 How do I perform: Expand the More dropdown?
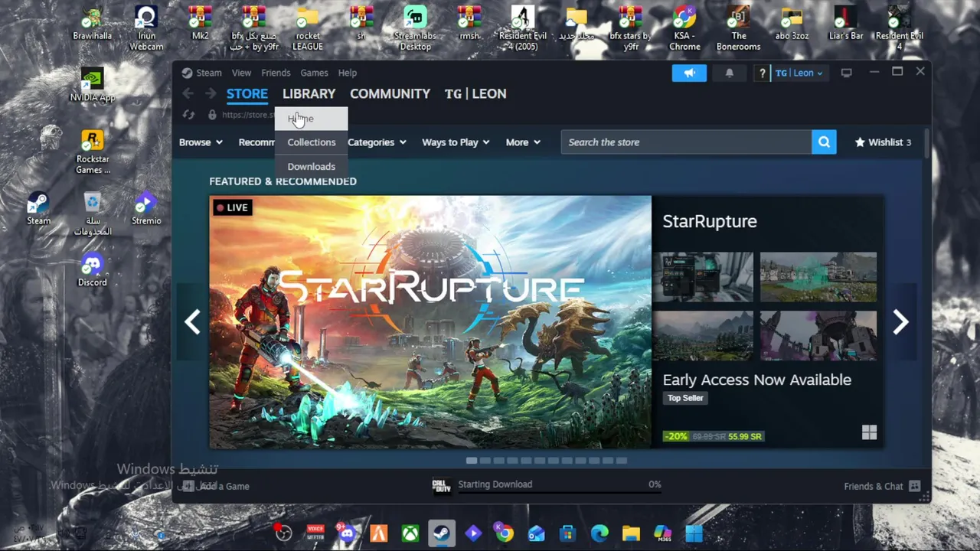click(523, 142)
